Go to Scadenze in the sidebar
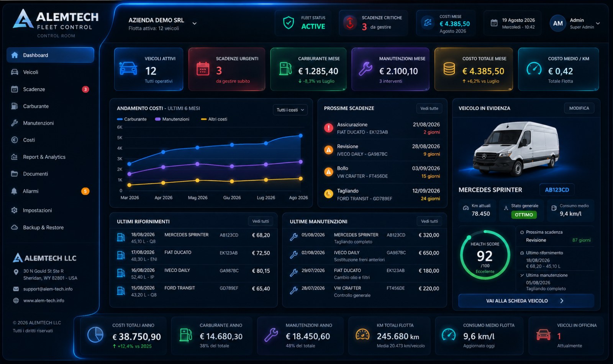This screenshot has height=364, width=613. (50, 89)
